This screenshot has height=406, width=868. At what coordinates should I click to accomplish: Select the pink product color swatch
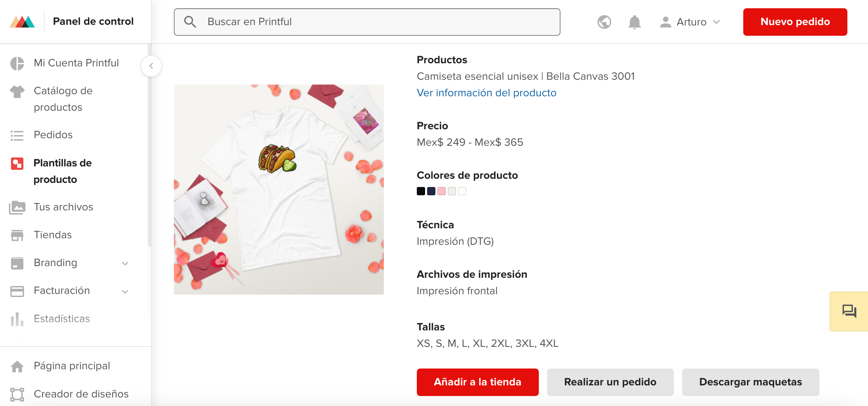[x=442, y=191]
